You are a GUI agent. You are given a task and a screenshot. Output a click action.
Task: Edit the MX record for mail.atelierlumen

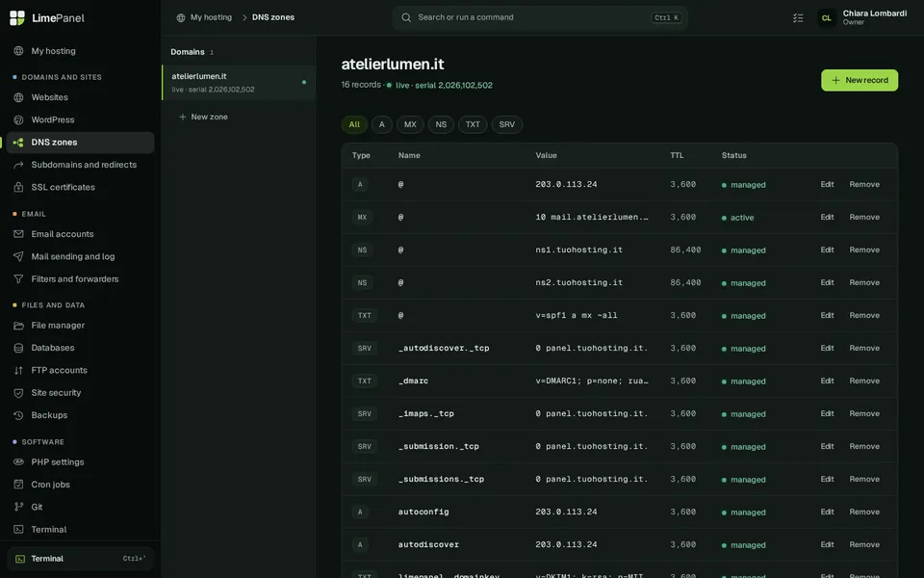tap(827, 217)
